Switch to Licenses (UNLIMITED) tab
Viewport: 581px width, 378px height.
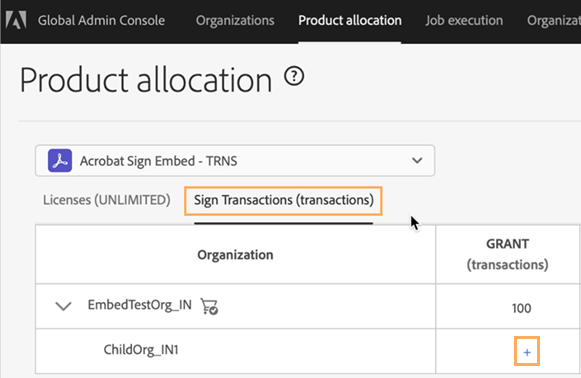pos(107,200)
